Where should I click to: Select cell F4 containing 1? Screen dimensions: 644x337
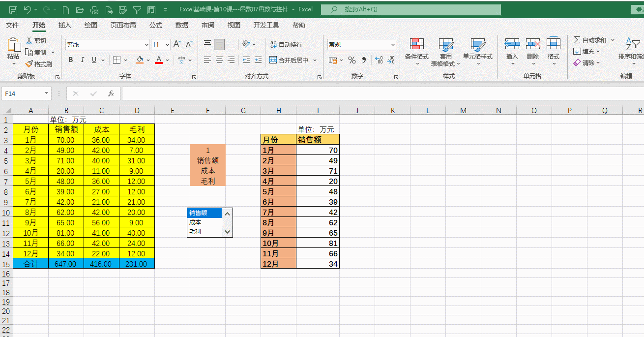click(x=208, y=150)
